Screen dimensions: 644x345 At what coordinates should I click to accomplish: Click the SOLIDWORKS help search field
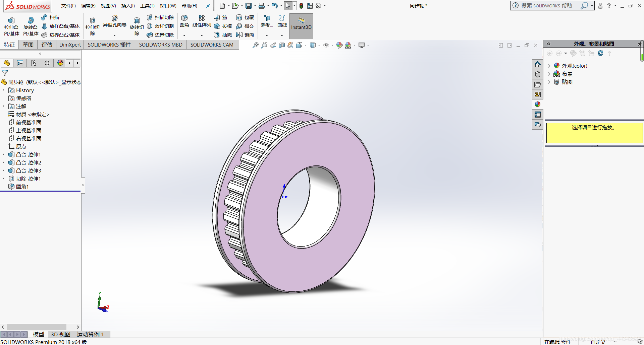tap(547, 6)
